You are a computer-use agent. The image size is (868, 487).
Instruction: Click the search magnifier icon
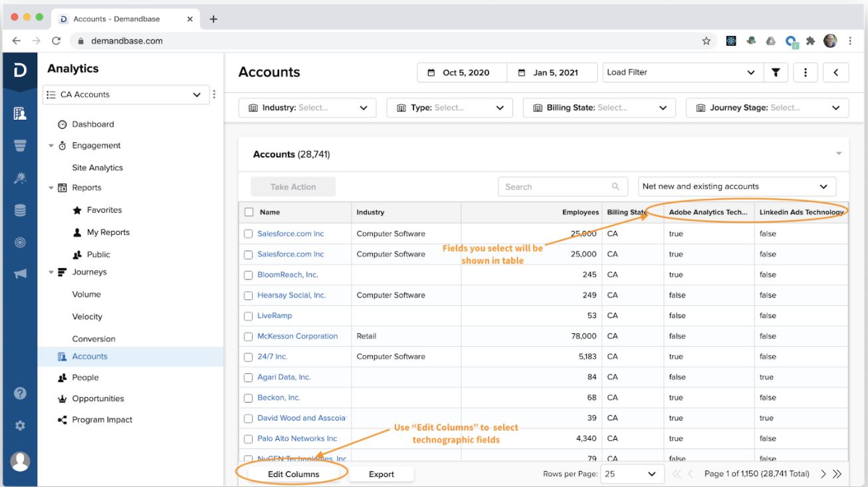pos(615,187)
